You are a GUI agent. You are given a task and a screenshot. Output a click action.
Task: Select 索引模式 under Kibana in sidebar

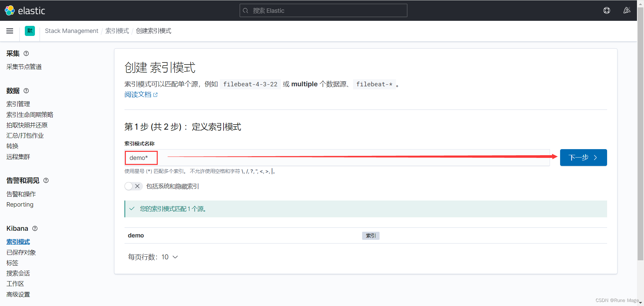click(18, 242)
